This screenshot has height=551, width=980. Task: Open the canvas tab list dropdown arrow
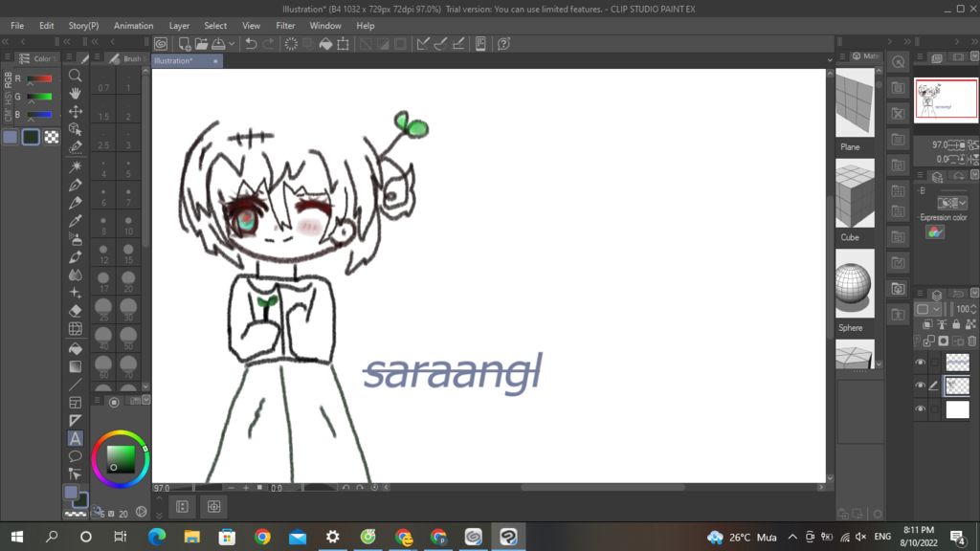click(830, 60)
